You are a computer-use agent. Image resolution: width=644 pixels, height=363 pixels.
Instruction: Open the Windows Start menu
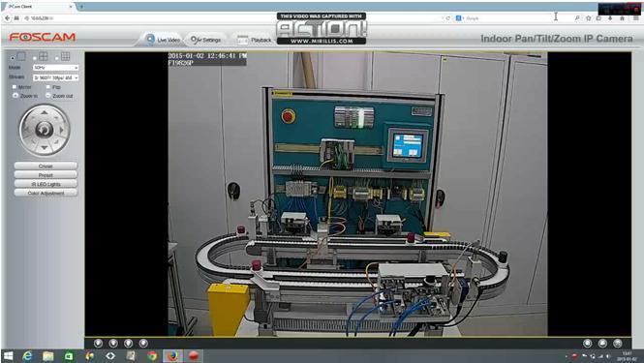[x=8, y=356]
